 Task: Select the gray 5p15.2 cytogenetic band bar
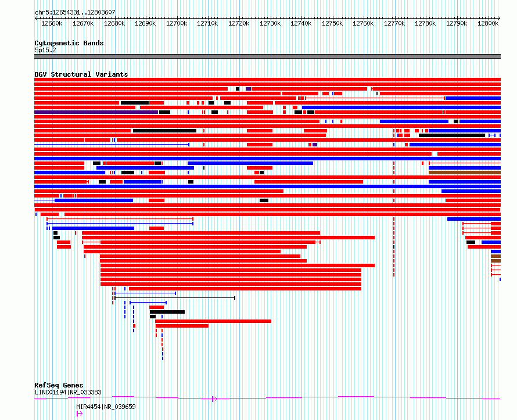(267, 56)
